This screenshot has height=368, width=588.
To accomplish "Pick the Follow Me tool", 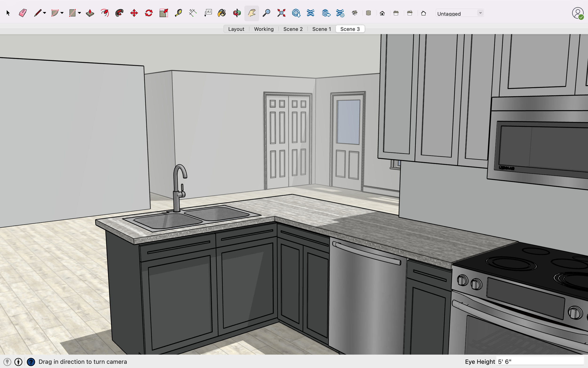I will click(119, 13).
